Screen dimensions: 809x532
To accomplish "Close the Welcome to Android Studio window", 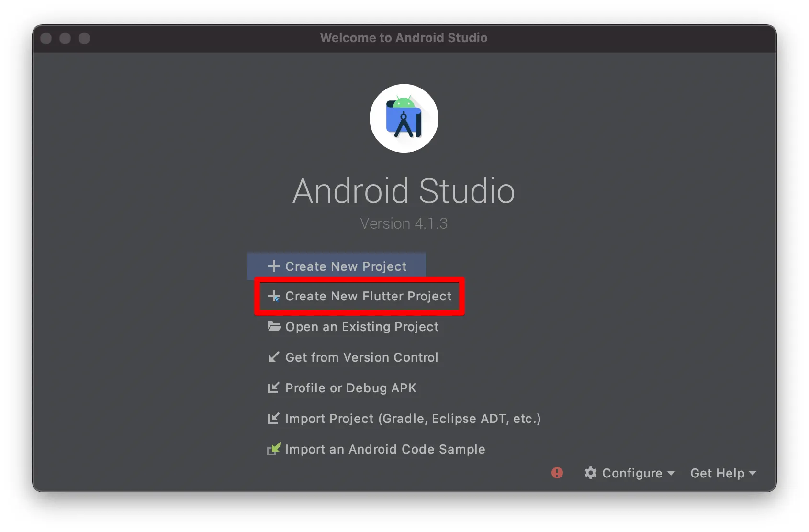I will (x=46, y=38).
